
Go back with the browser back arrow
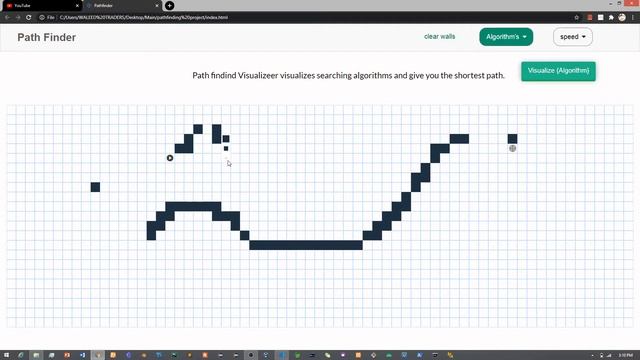(x=7, y=18)
